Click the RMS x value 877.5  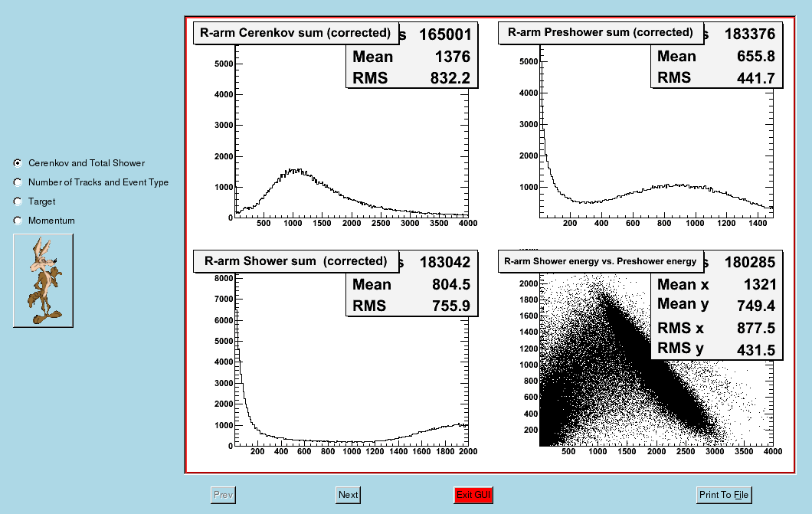click(x=755, y=328)
